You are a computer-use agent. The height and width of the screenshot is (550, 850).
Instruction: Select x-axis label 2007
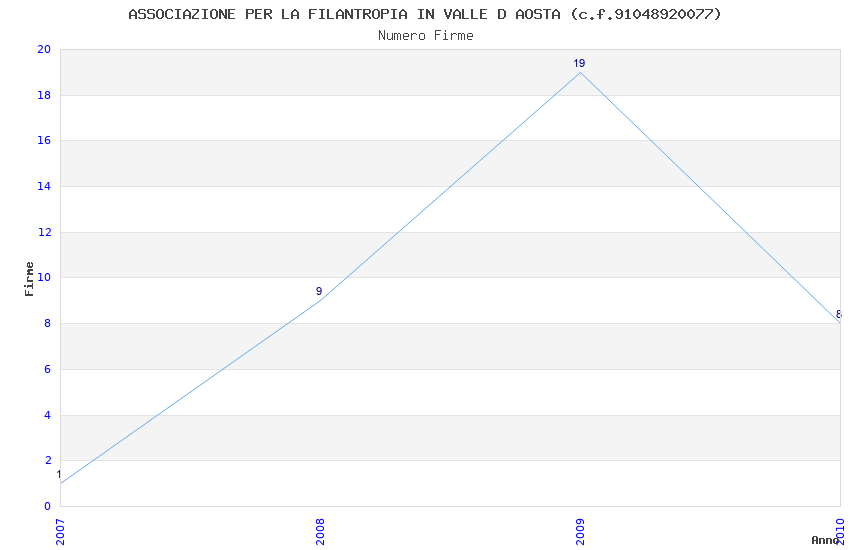pyautogui.click(x=60, y=532)
